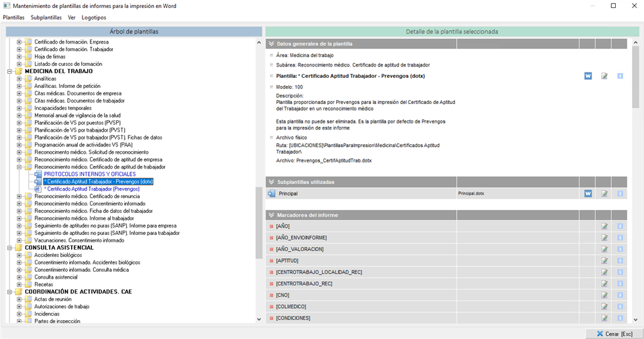
Task: Click detail panel scrollbar down arrow
Action: pos(636,320)
